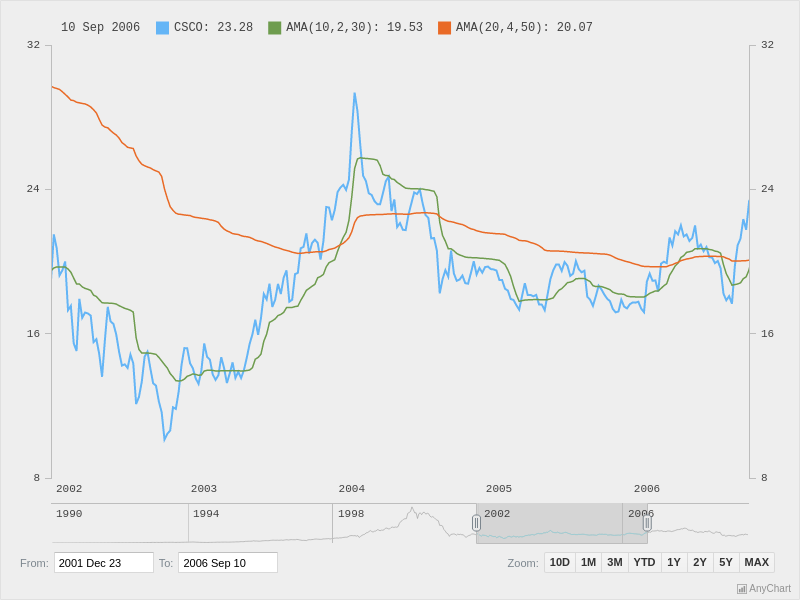
Task: Click the From: label
Action: click(34, 563)
